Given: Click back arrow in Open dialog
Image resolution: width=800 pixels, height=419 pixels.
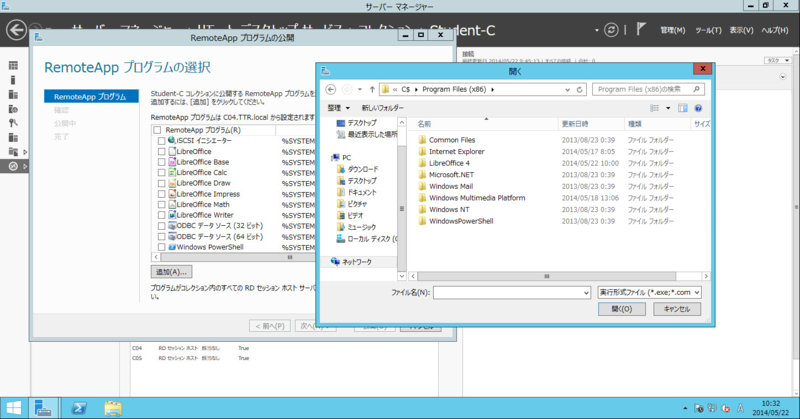Looking at the screenshot, I should [331, 89].
